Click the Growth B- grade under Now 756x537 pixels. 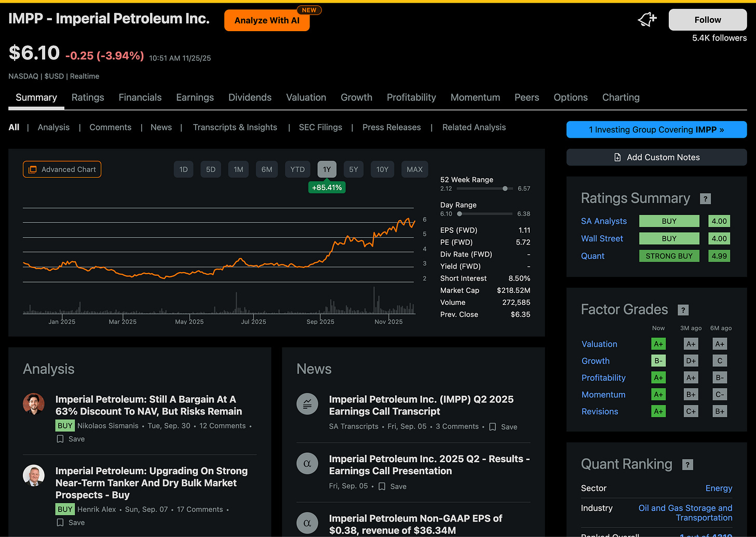[658, 361]
